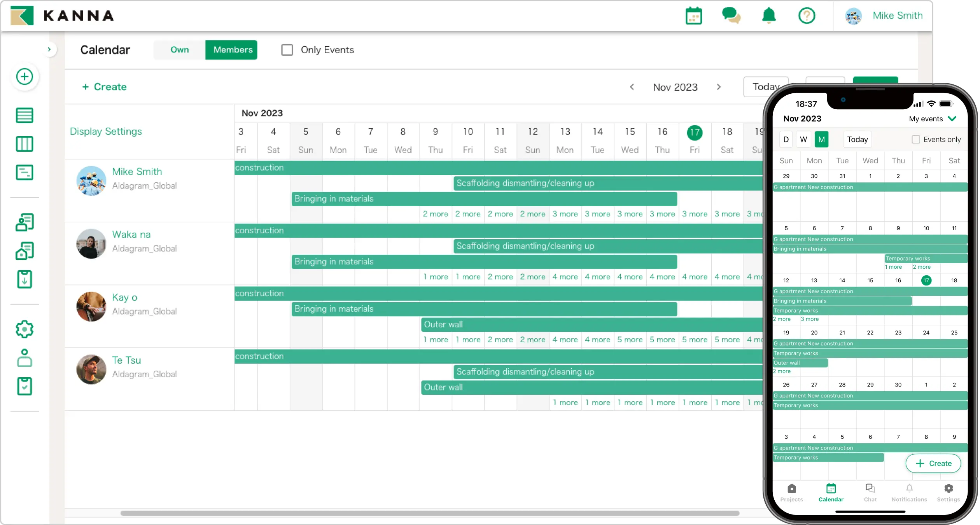Go to next month using right chevron
Viewport: 980px width, 525px height.
(x=719, y=87)
